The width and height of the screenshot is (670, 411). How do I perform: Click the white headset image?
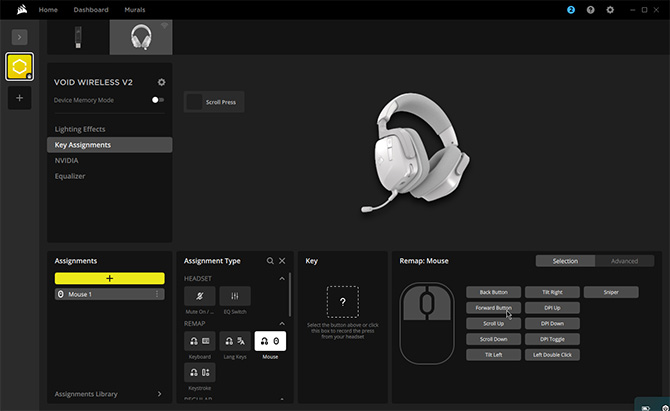pos(414,153)
